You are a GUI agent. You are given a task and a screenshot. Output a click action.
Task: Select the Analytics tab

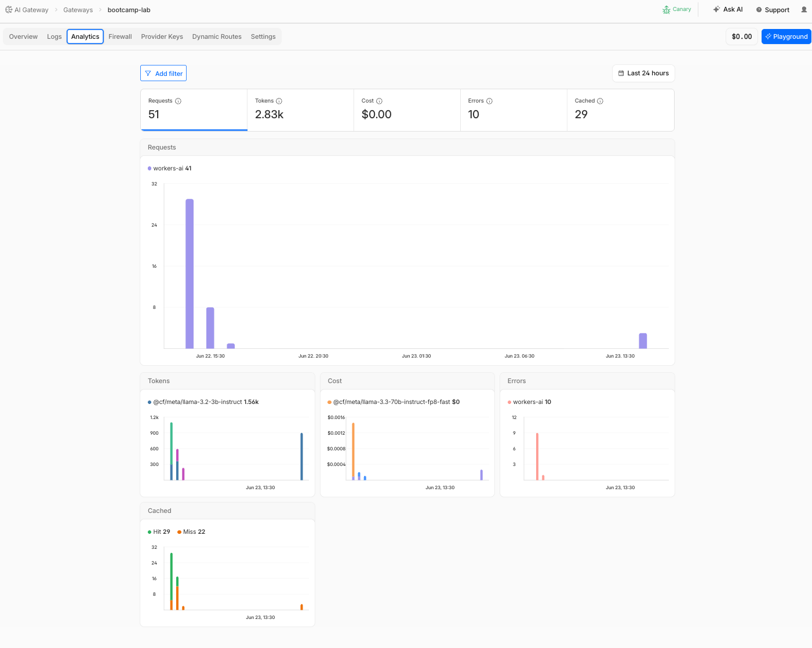point(85,37)
